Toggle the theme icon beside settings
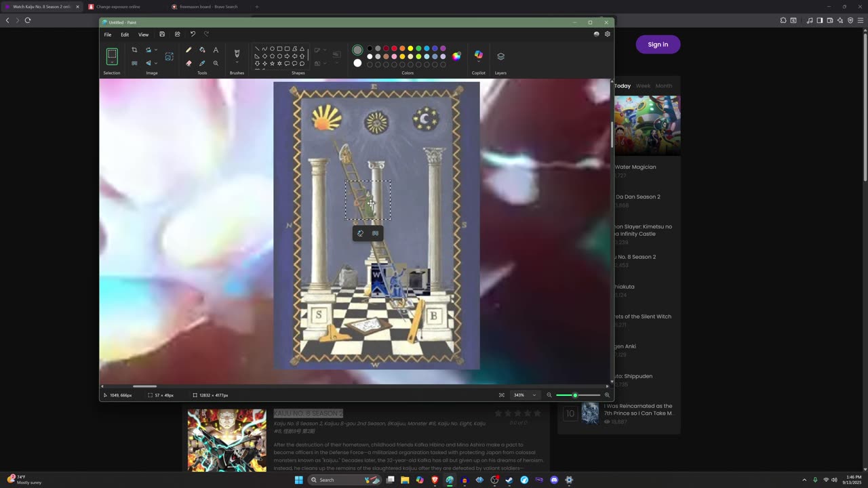Image resolution: width=868 pixels, height=488 pixels. [597, 34]
